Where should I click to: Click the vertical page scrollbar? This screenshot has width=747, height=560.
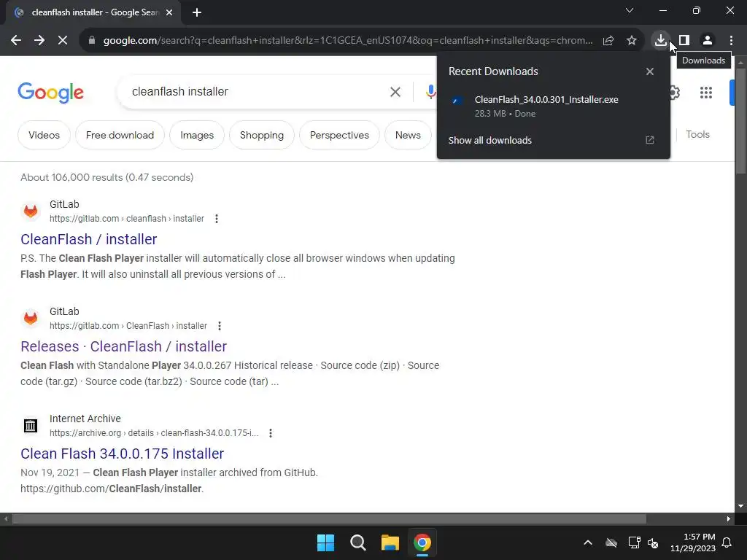point(740,121)
